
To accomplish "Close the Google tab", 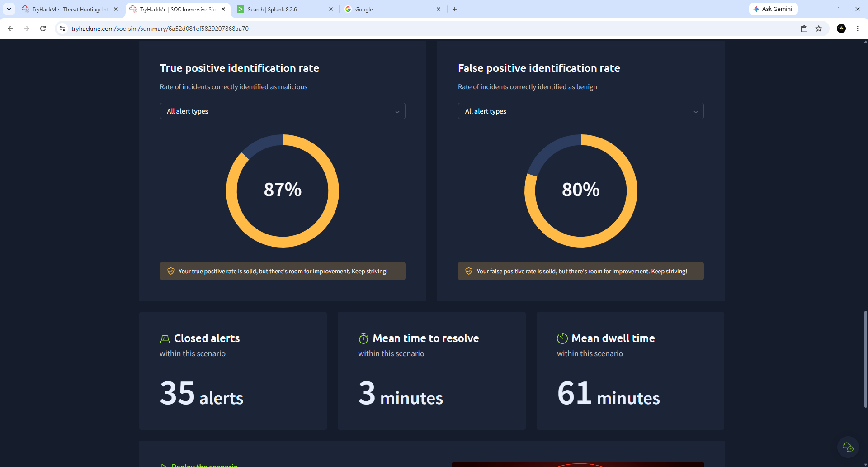I will coord(439,9).
